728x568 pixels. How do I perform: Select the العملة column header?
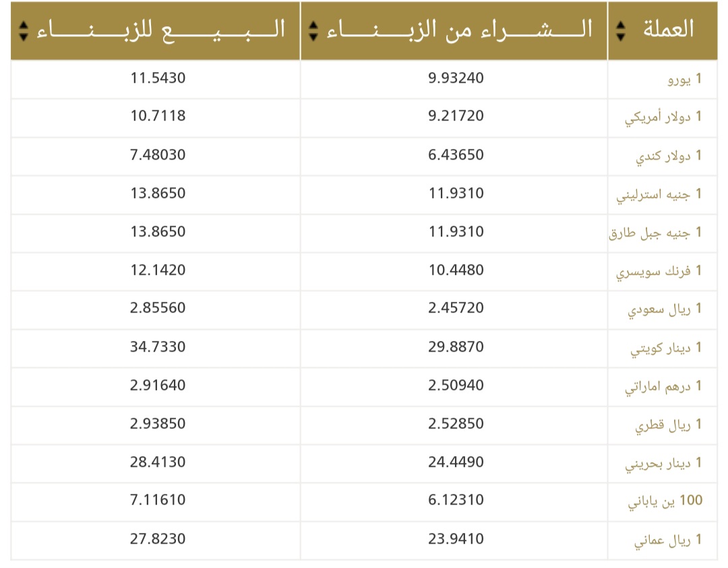[x=662, y=31]
